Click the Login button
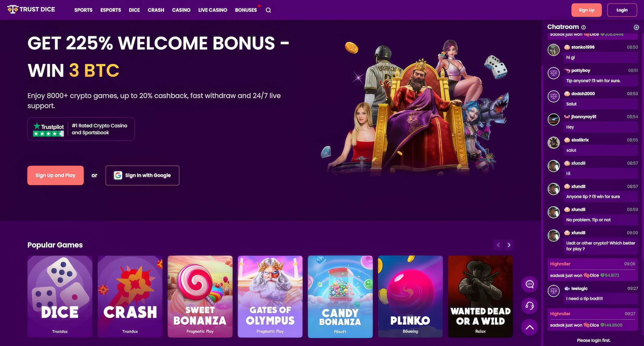 pos(622,10)
